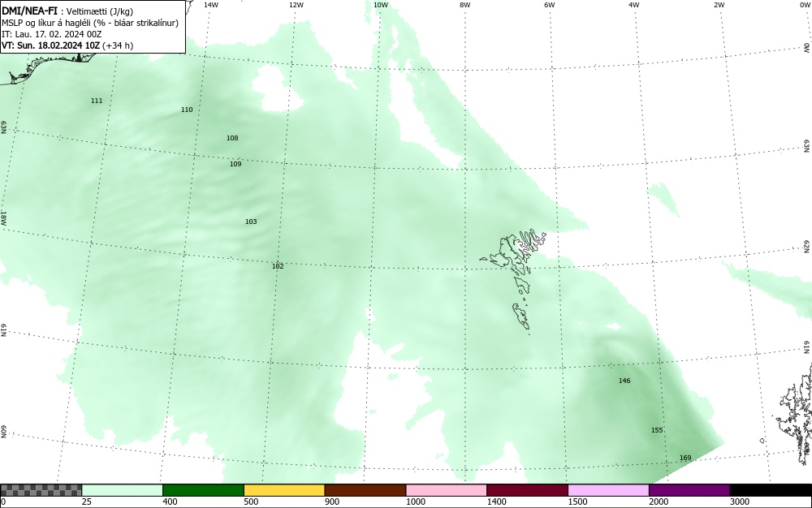812x508 pixels.
Task: Click the valid time 'VT: Sun. 18.02.2024 10Z' line
Action: point(67,45)
